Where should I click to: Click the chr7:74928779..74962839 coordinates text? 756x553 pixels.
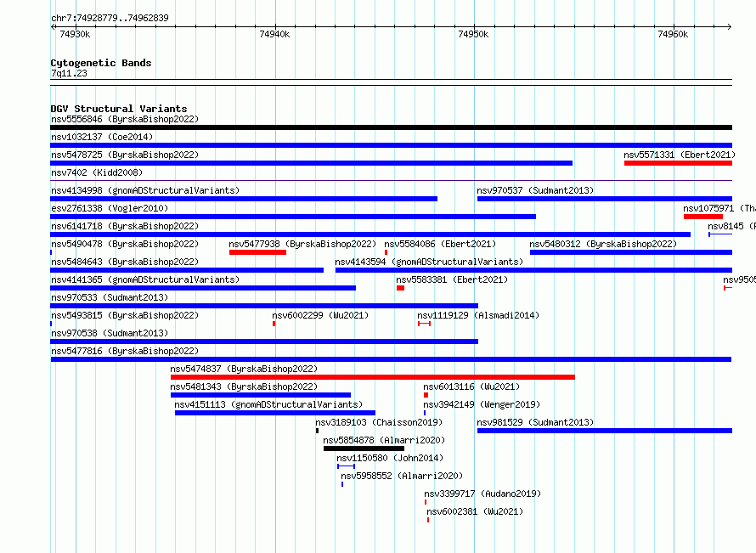pyautogui.click(x=110, y=18)
